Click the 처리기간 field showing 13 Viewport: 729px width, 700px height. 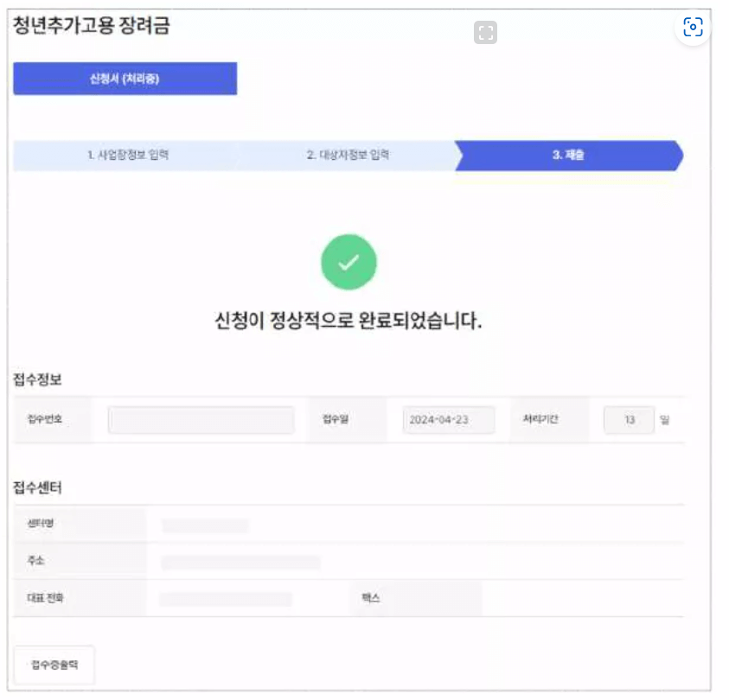tap(629, 420)
